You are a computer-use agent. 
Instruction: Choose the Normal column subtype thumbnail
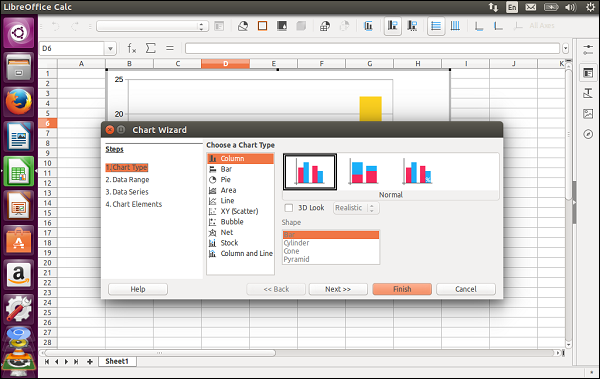tap(310, 172)
